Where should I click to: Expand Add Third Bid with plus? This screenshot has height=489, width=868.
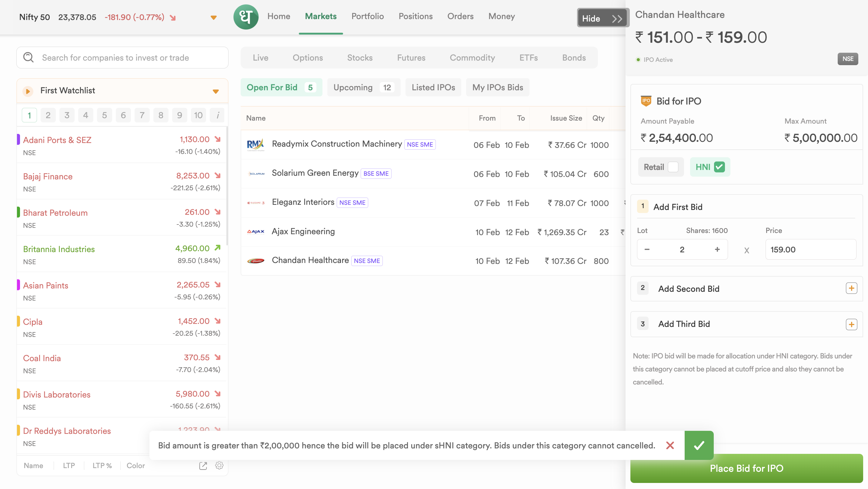[852, 325]
